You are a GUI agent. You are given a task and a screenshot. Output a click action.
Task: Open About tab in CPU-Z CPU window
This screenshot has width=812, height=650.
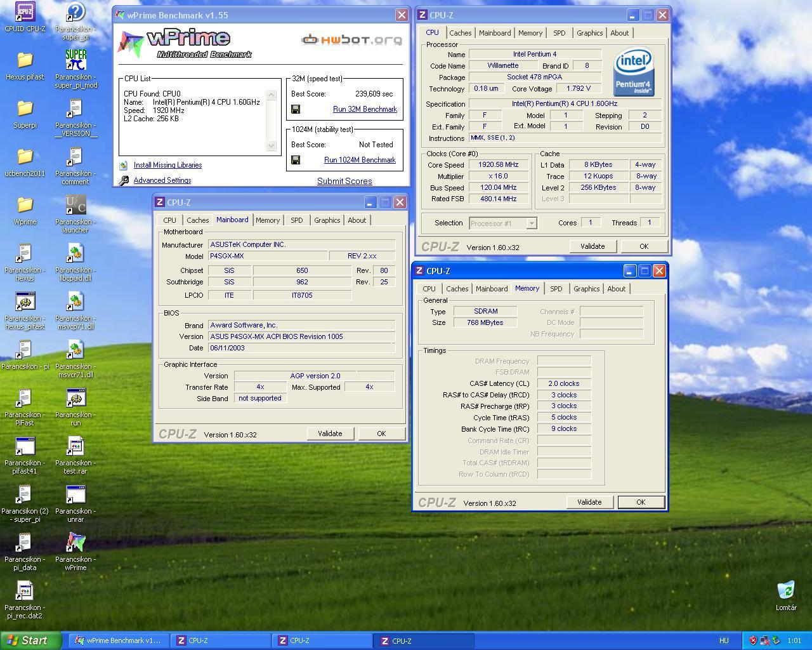[620, 33]
